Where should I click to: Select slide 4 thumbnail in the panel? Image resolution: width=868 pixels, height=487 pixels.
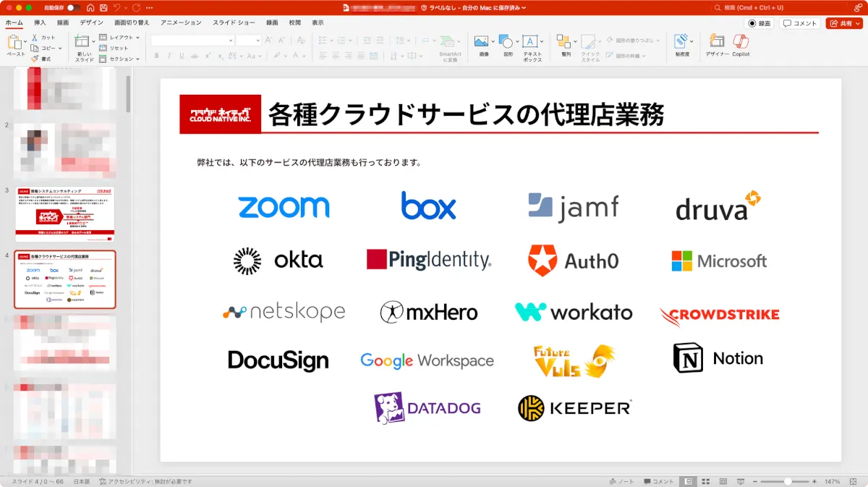coord(65,279)
